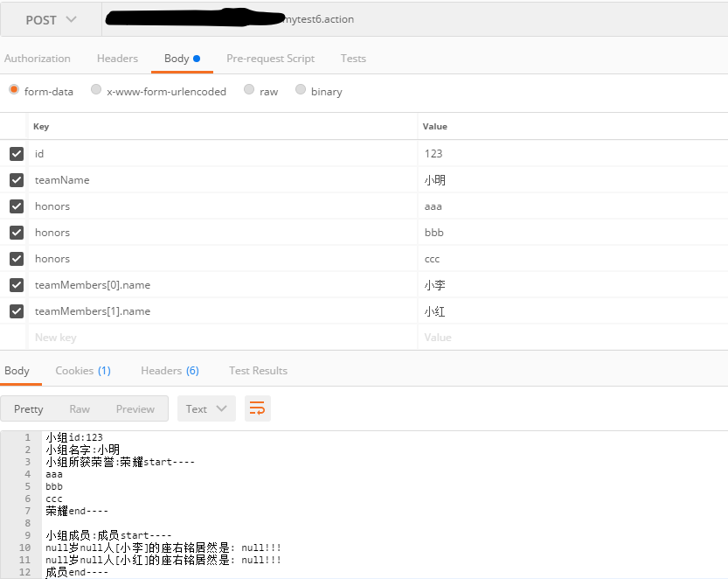Screen dimensions: 728x579
Task: Click the empty Value field in new row
Action: click(x=573, y=338)
